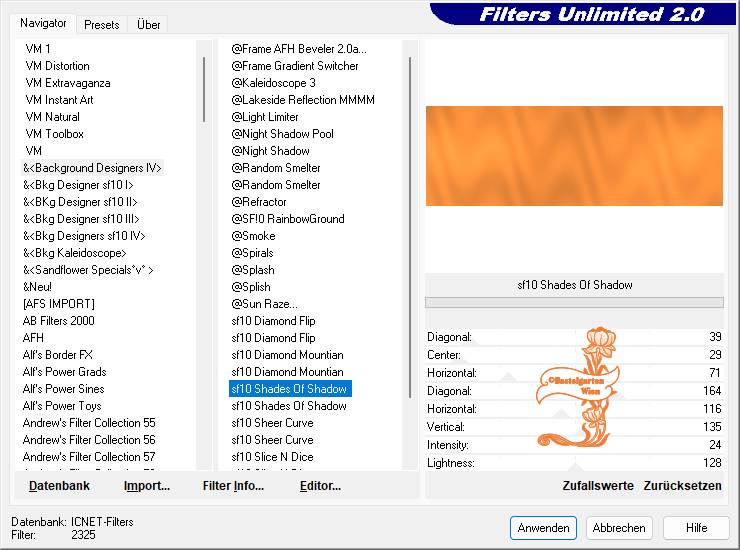Open the Editor... button

pos(320,486)
